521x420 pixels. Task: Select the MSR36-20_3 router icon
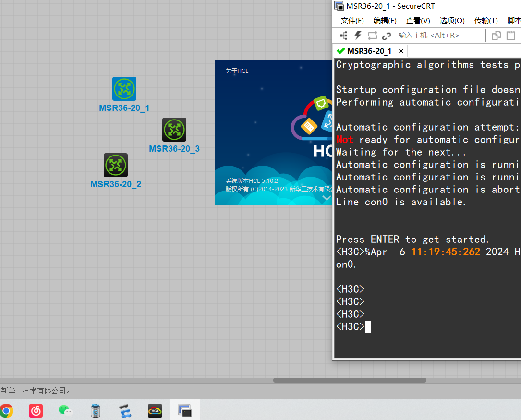(174, 130)
